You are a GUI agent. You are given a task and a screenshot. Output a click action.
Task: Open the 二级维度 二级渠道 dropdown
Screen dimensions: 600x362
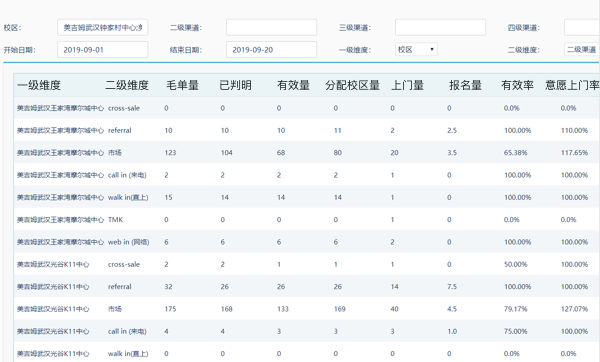point(582,49)
